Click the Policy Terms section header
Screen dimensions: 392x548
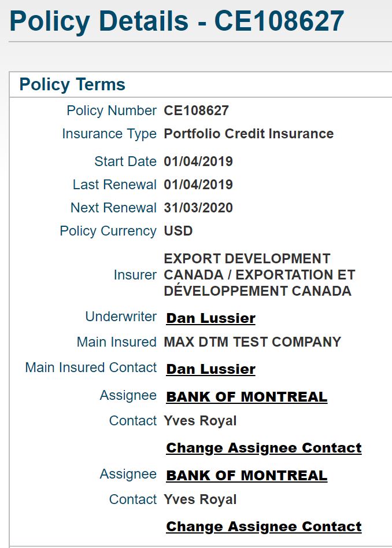pos(72,84)
